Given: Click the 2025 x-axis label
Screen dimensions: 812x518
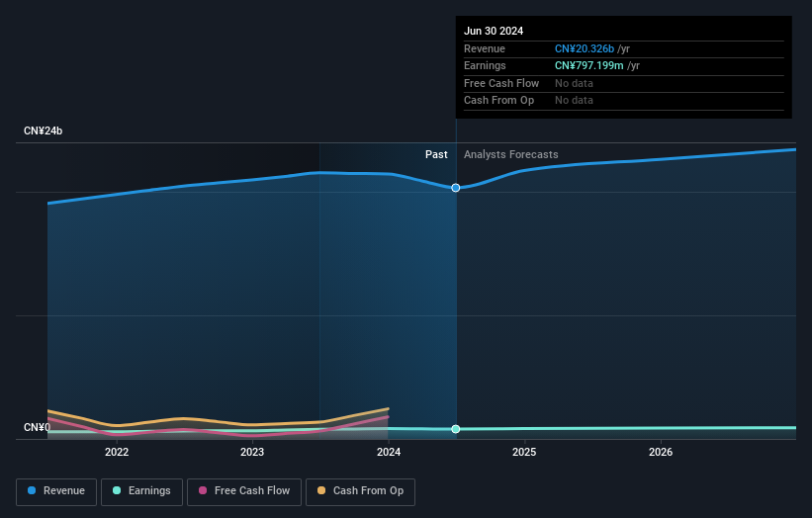Looking at the screenshot, I should pyautogui.click(x=524, y=452).
